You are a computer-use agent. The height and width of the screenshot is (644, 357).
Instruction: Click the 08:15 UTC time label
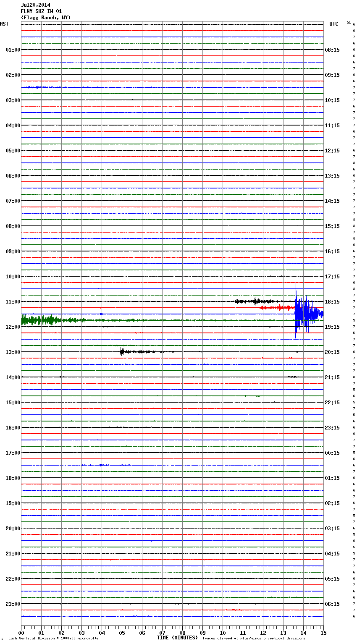click(332, 50)
